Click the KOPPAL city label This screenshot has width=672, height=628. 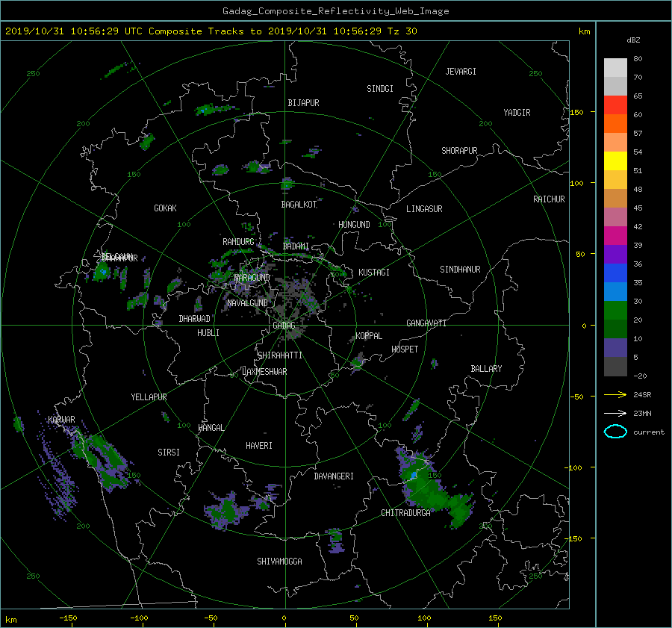pos(369,336)
